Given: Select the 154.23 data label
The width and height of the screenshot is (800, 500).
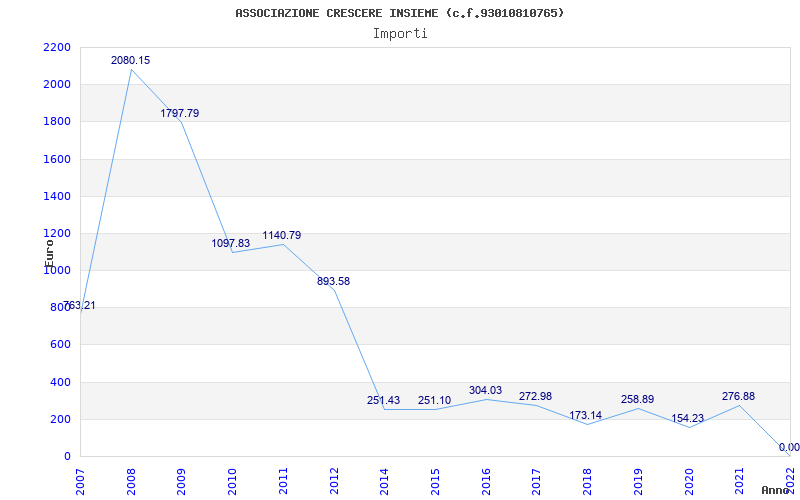Looking at the screenshot, I should 687,418.
